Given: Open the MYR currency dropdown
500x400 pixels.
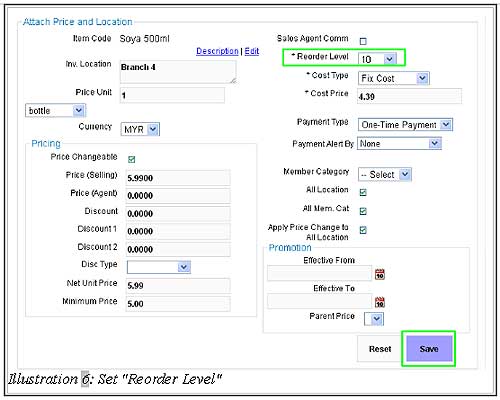Looking at the screenshot, I should [140, 129].
